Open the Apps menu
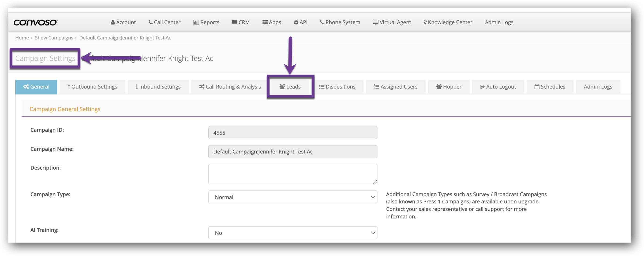This screenshot has width=644, height=256. click(x=272, y=22)
